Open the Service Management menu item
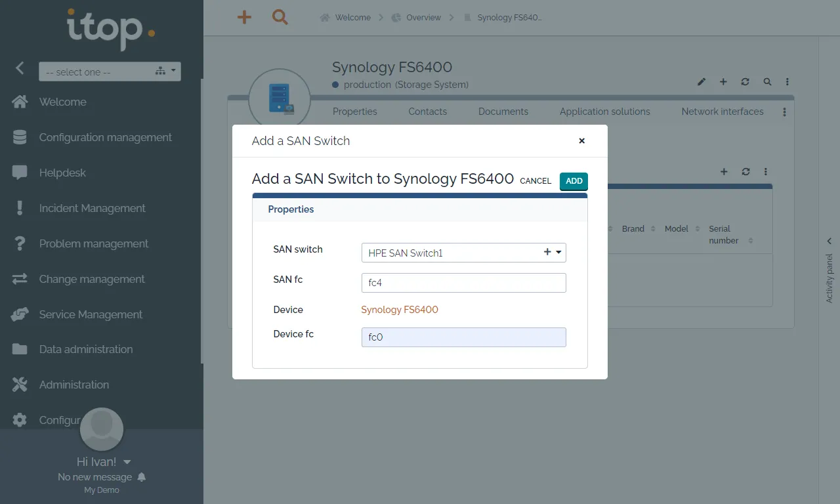 coord(91,314)
